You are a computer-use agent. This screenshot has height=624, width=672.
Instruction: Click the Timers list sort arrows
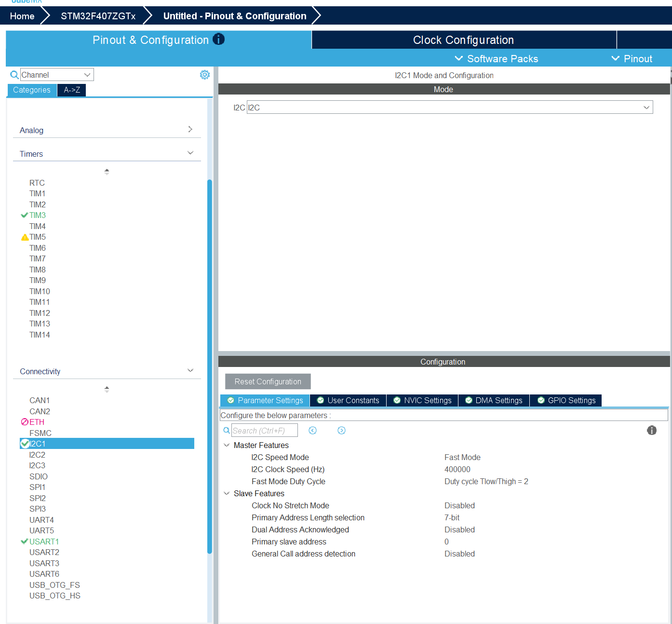point(107,172)
